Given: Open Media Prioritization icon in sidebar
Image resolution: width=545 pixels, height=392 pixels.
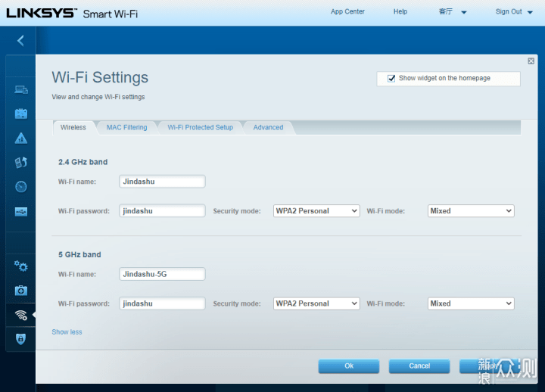Looking at the screenshot, I should pos(21,162).
